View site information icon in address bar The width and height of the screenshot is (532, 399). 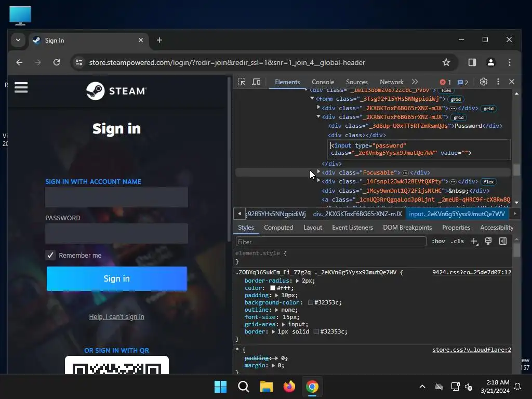[79, 62]
